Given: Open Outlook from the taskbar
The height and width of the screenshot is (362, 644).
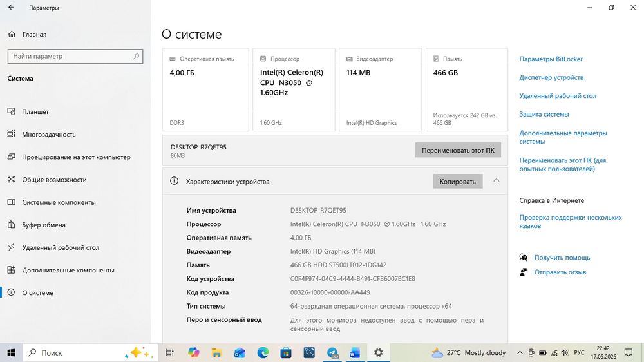Looking at the screenshot, I should coord(240,352).
